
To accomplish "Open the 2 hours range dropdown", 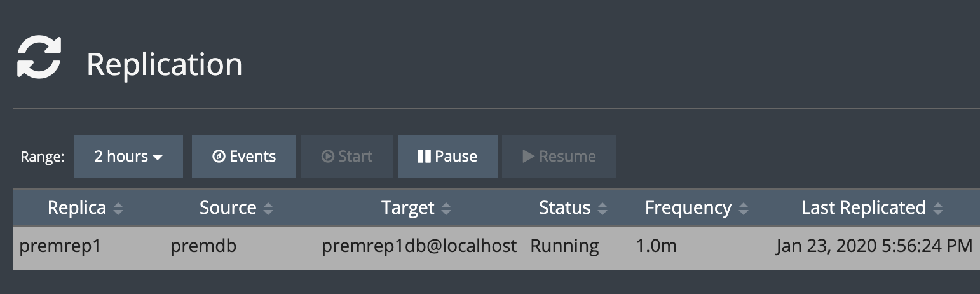I will 128,157.
